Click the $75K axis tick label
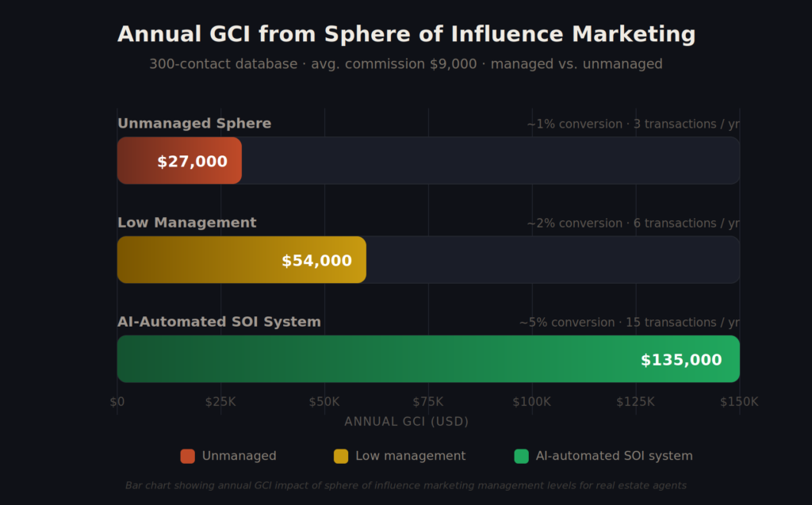This screenshot has width=812, height=505. click(427, 402)
